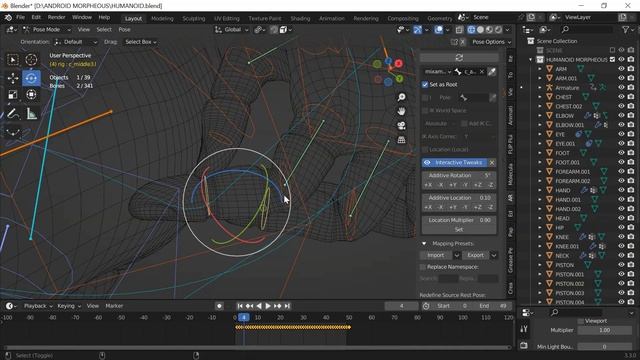
Task: Select wireframe viewport shading icon
Action: (471, 30)
